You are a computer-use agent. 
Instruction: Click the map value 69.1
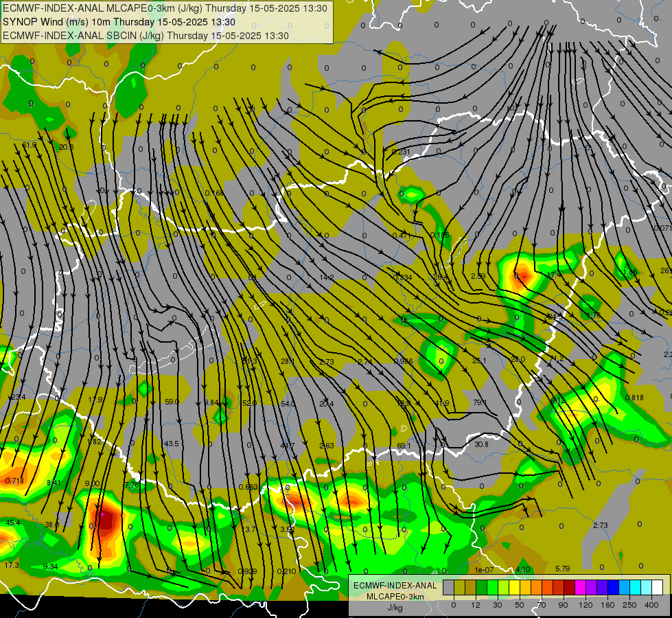(404, 446)
